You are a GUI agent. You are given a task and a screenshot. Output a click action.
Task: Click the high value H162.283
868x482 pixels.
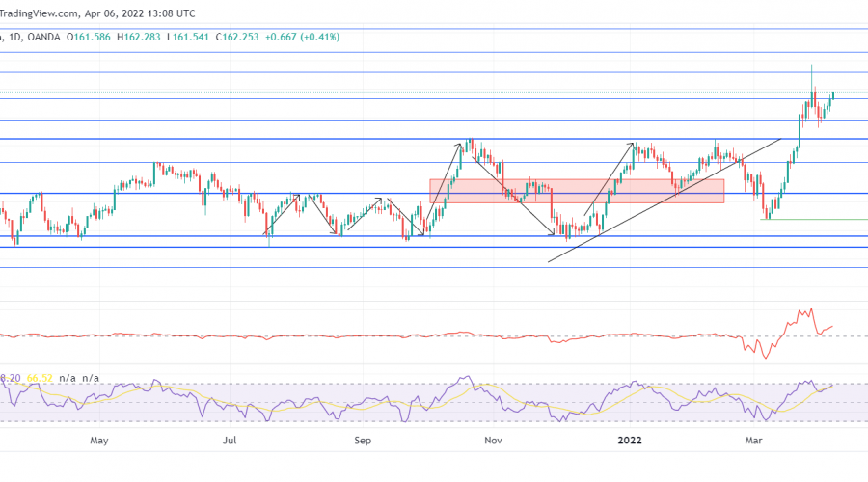138,37
